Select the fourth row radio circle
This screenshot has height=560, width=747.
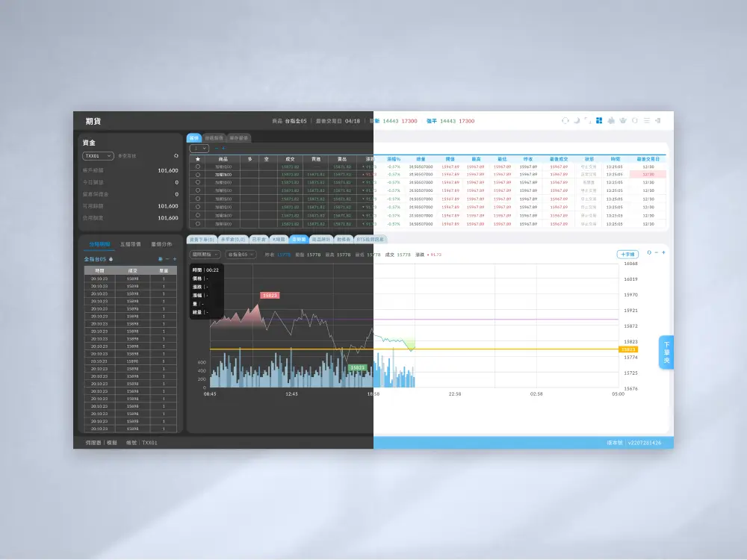(198, 190)
